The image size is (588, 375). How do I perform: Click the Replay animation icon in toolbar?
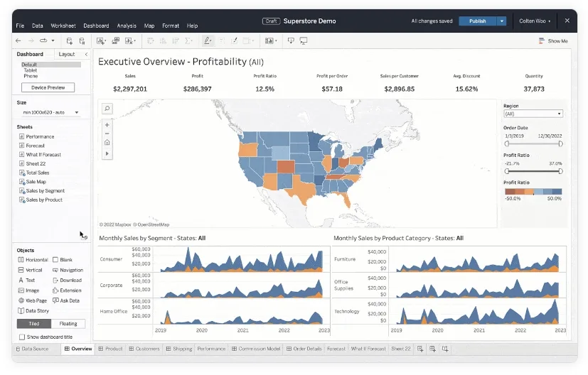click(x=43, y=40)
